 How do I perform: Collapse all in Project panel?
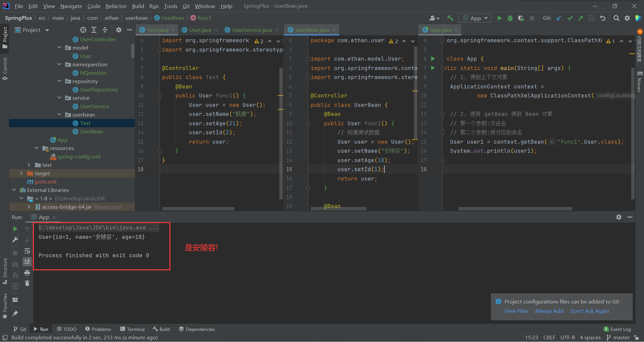click(x=105, y=30)
